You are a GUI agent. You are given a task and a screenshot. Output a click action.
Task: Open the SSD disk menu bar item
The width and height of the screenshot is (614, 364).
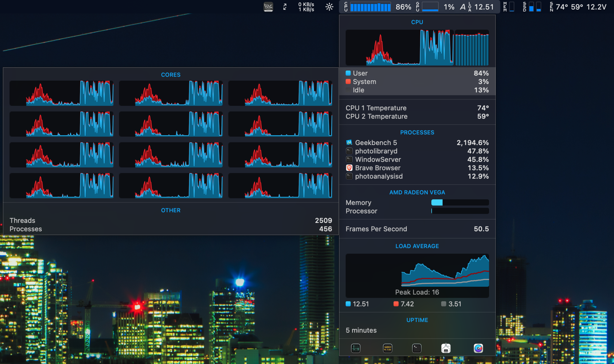click(532, 7)
